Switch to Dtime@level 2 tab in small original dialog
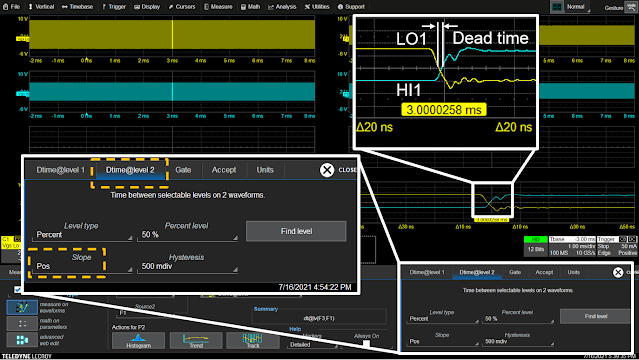This screenshot has height=360, width=639. coord(476,272)
